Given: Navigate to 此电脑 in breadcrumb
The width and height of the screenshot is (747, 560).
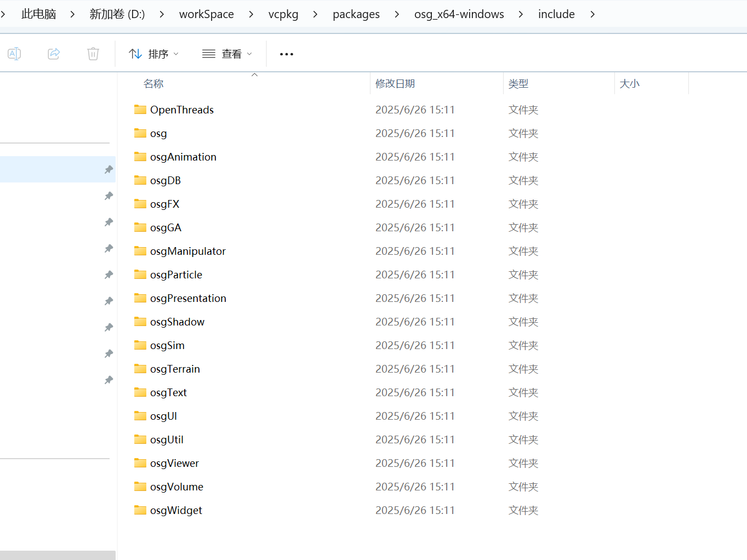Looking at the screenshot, I should click(38, 14).
